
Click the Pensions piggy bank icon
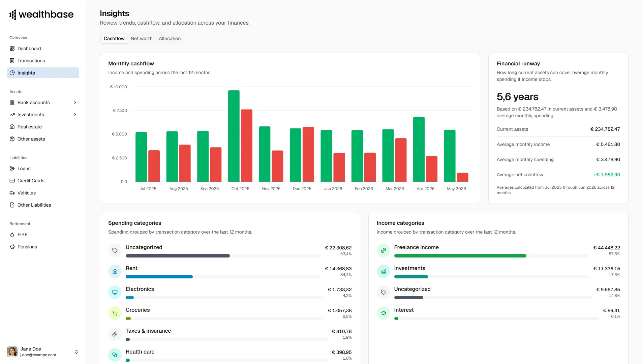(12, 247)
